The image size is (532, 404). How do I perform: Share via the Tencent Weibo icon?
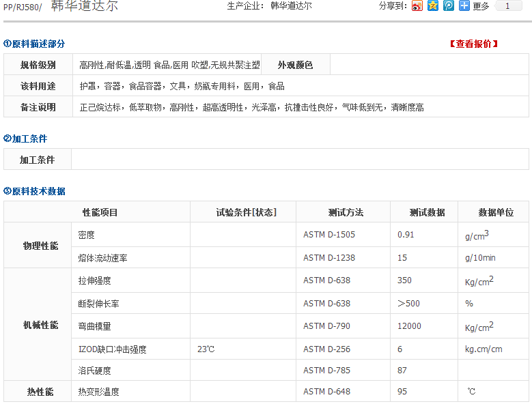(x=449, y=6)
